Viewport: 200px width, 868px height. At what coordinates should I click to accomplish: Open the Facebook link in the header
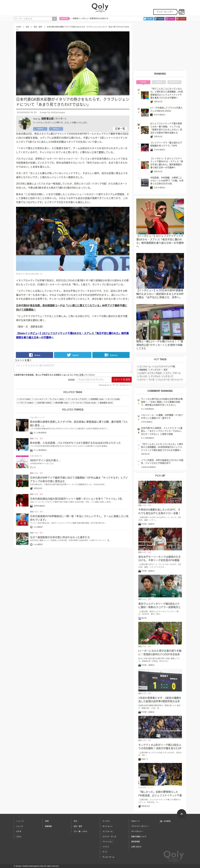click(x=159, y=19)
